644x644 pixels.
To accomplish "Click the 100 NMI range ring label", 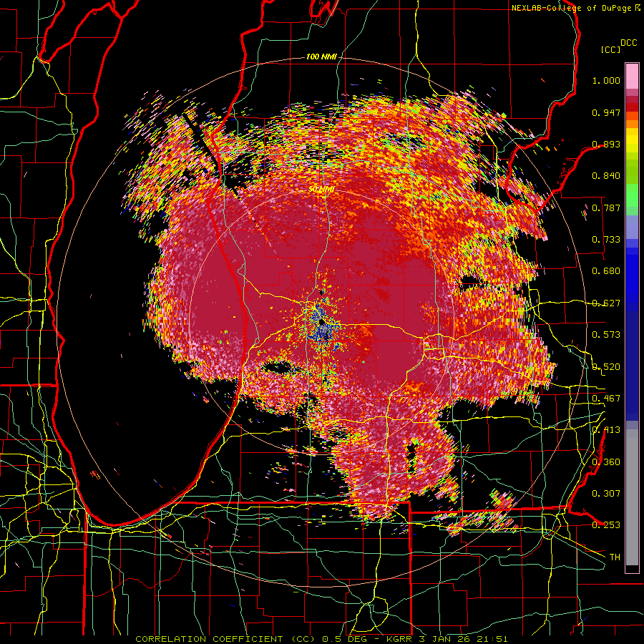I will tap(321, 57).
